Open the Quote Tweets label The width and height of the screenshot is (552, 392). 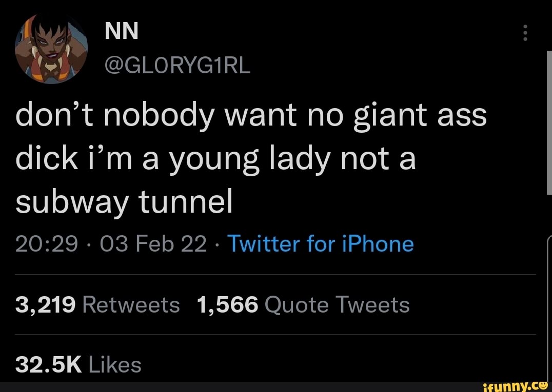coord(337,305)
